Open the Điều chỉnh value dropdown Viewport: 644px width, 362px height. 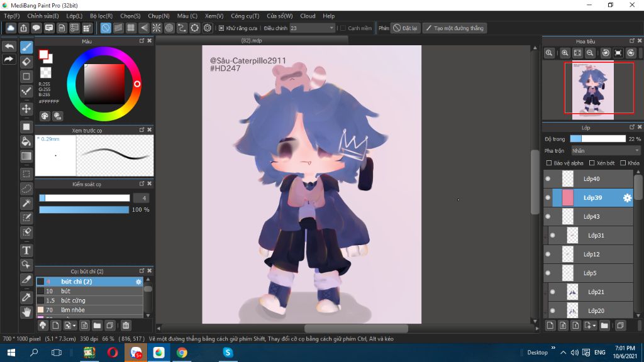click(312, 28)
